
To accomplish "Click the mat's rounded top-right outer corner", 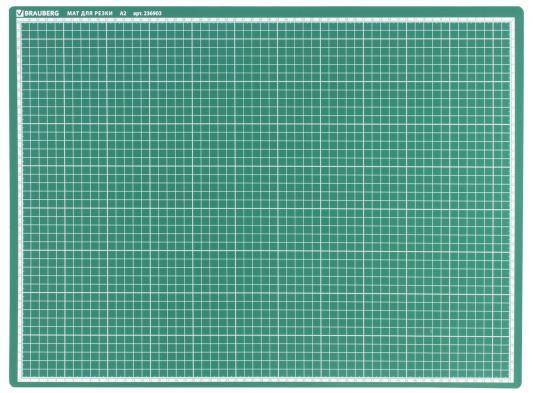I will pyautogui.click(x=520, y=10).
